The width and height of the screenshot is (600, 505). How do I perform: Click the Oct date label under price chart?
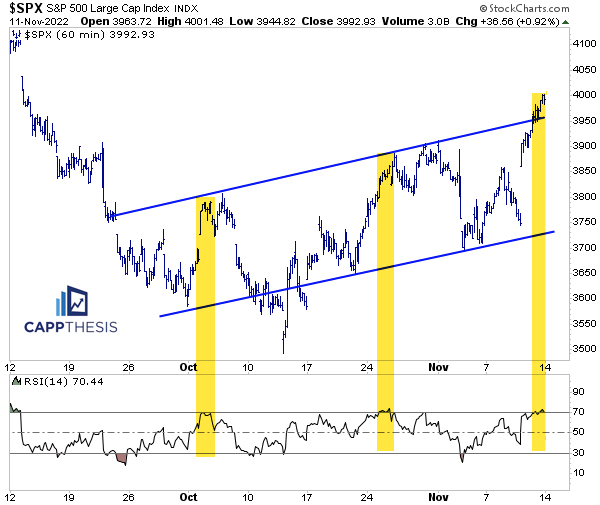coord(189,367)
